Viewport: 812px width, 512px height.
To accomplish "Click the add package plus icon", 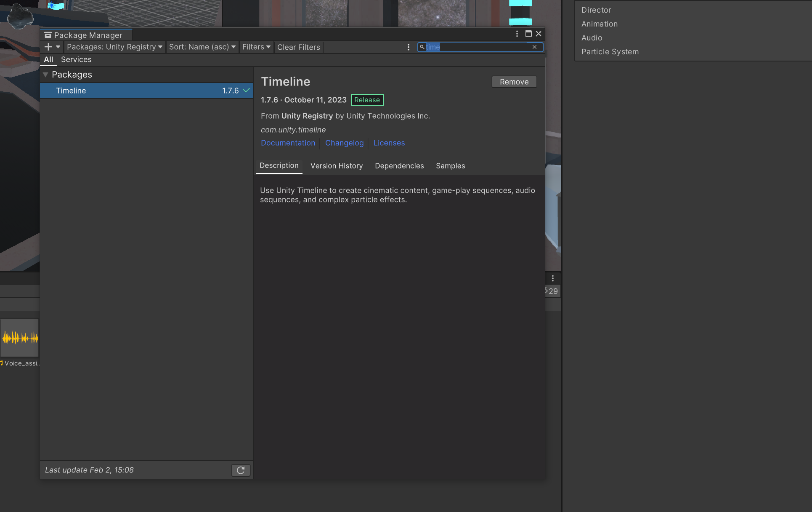I will pos(48,47).
